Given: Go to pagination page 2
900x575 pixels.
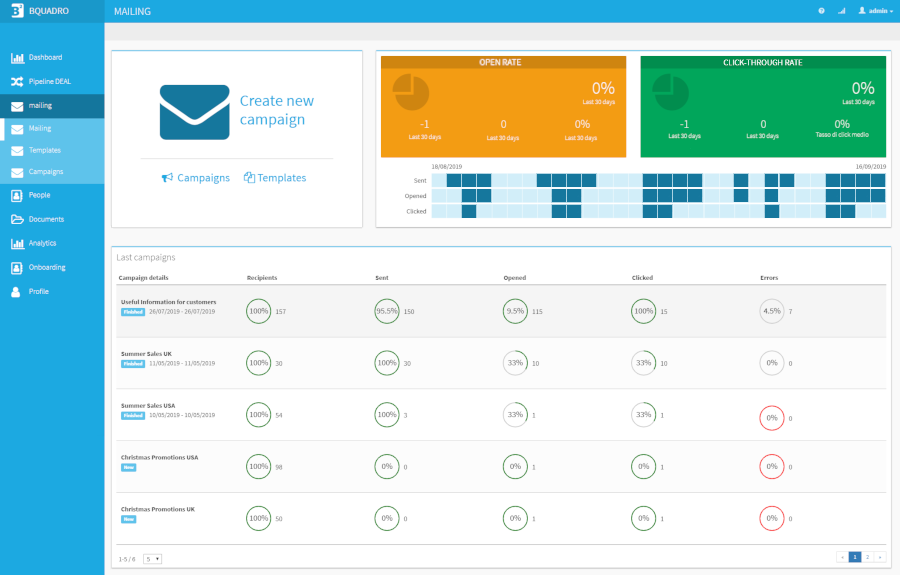Looking at the screenshot, I should (x=867, y=557).
